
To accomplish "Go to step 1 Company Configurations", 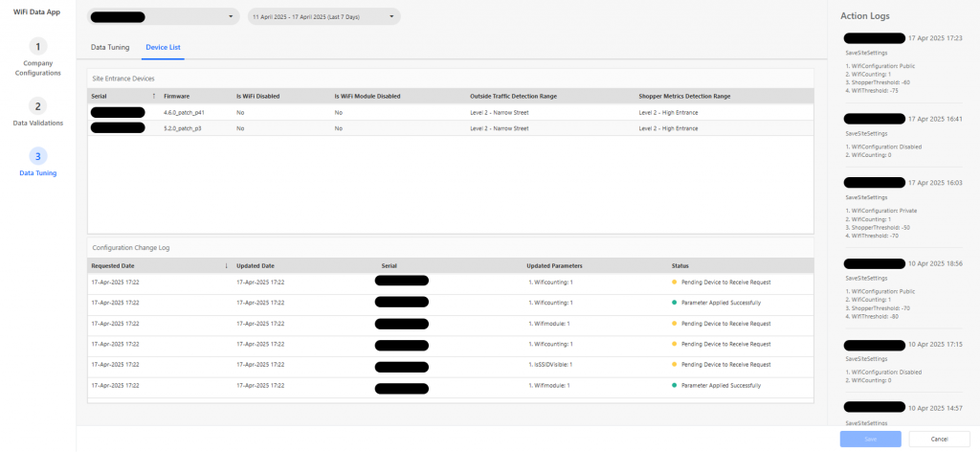I will [36, 46].
